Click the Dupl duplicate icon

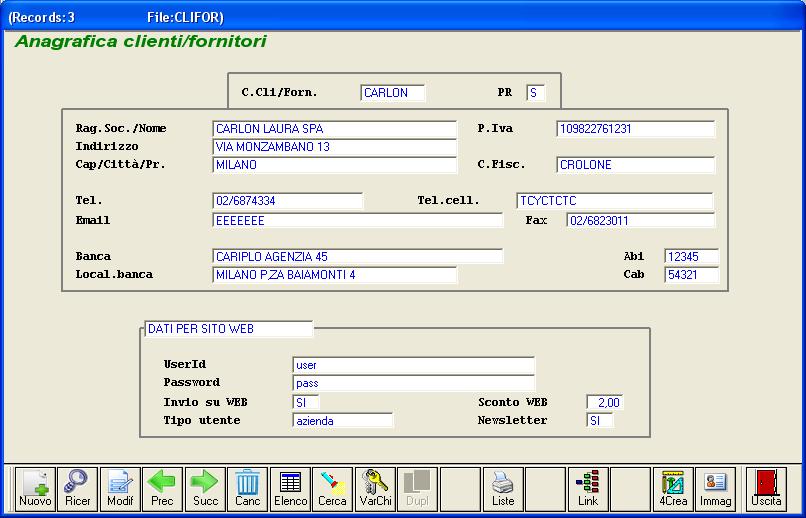tap(417, 489)
